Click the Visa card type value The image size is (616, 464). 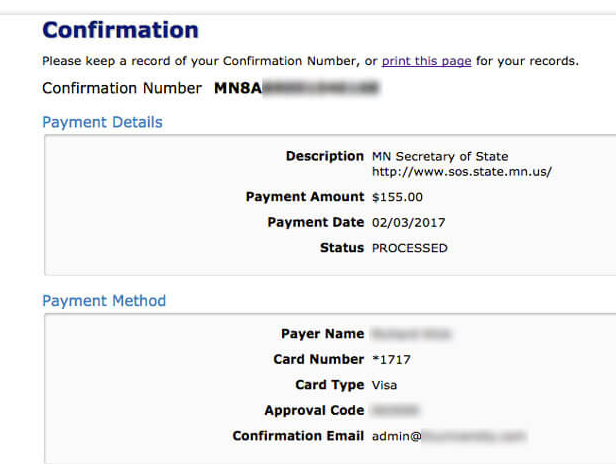(x=385, y=385)
